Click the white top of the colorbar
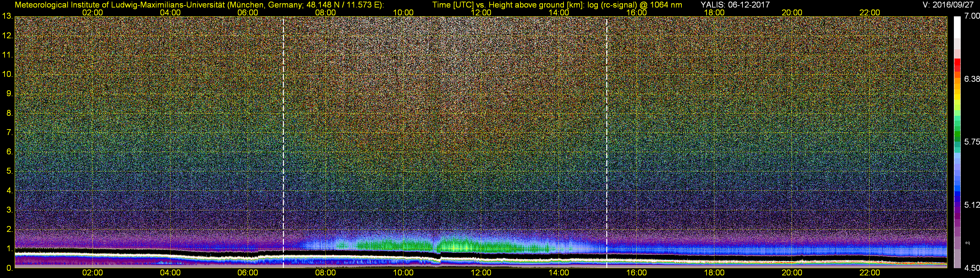The width and height of the screenshot is (980, 278). [957, 27]
